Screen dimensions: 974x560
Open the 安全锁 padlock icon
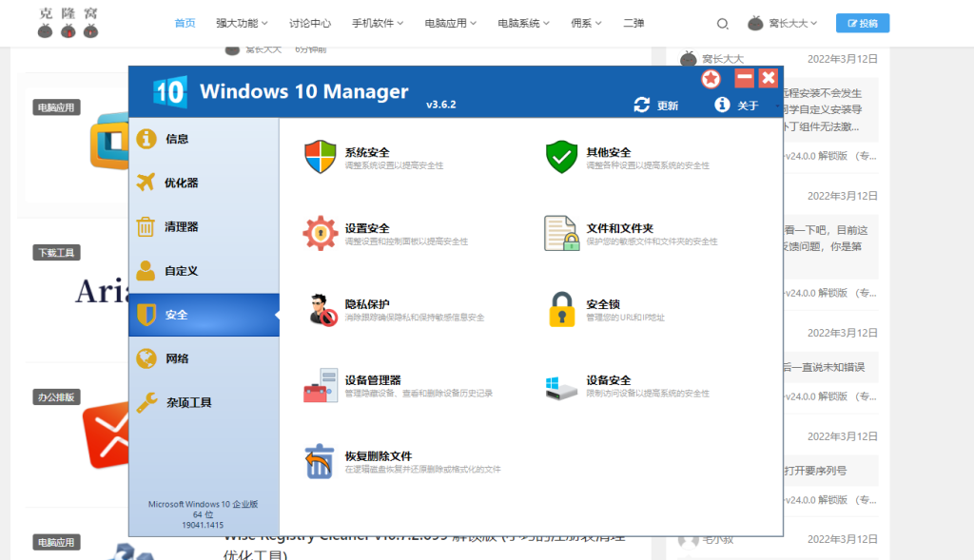pos(561,309)
